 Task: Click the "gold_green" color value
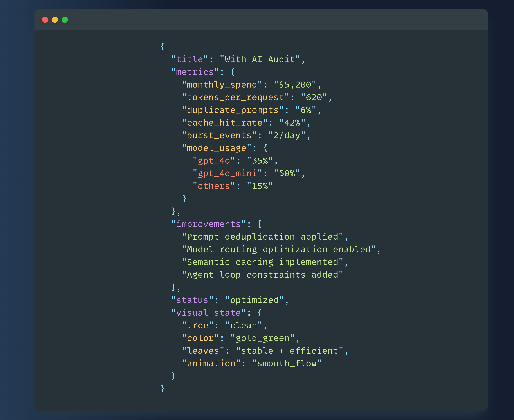tap(263, 338)
